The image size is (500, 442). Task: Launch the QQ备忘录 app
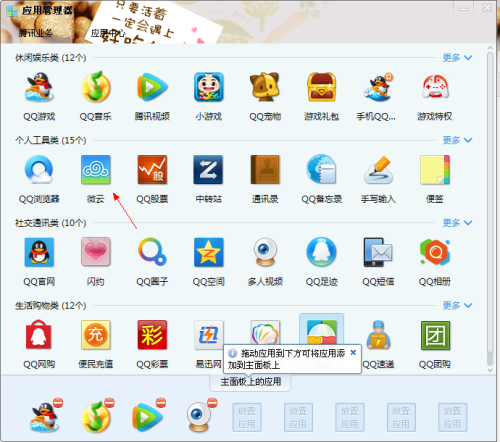pos(321,170)
